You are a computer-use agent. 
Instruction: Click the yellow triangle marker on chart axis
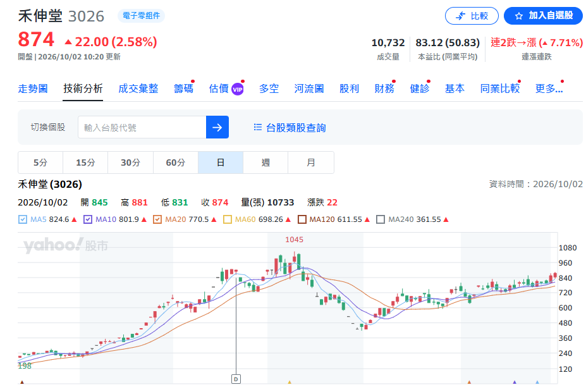point(290,382)
